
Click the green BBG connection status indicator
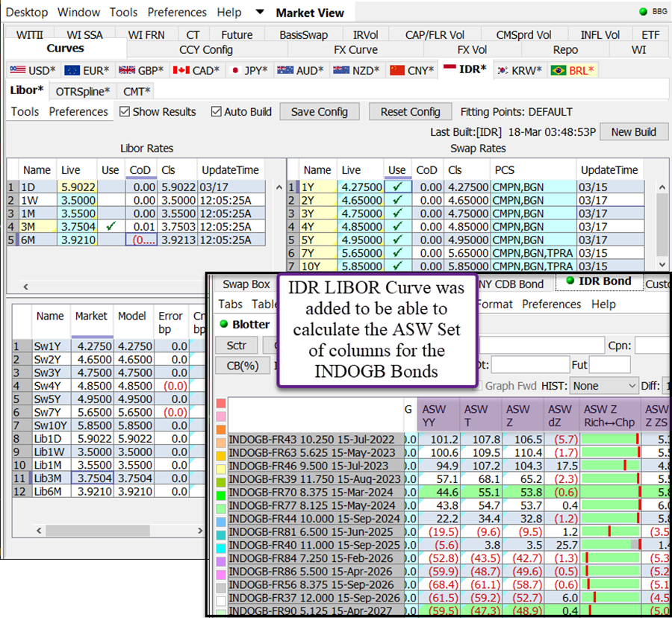643,11
